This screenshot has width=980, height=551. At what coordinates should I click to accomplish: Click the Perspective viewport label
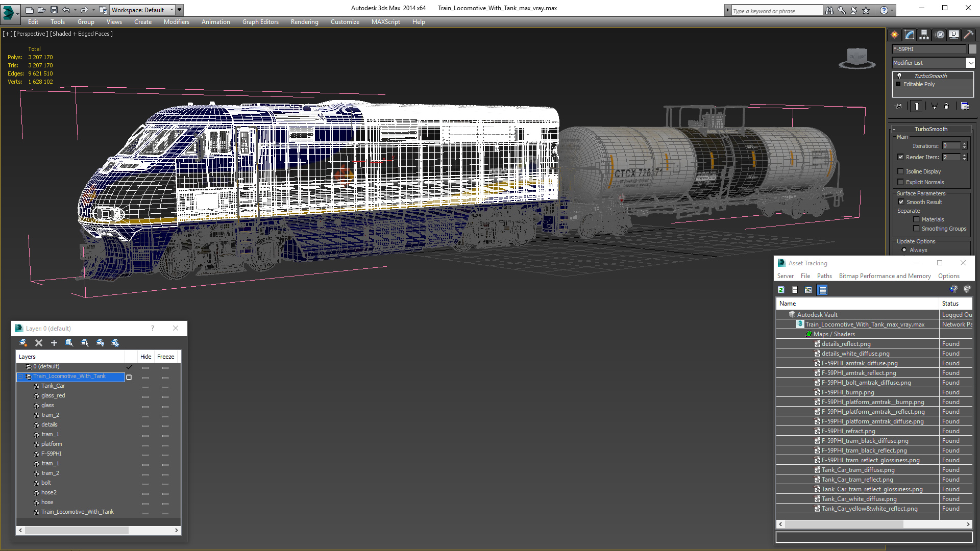click(31, 34)
